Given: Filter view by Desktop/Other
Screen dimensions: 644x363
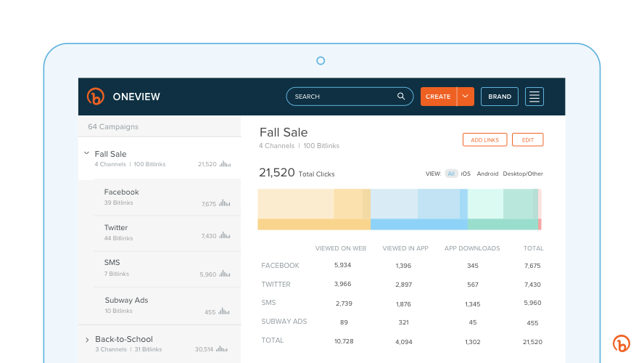Looking at the screenshot, I should click(x=523, y=174).
